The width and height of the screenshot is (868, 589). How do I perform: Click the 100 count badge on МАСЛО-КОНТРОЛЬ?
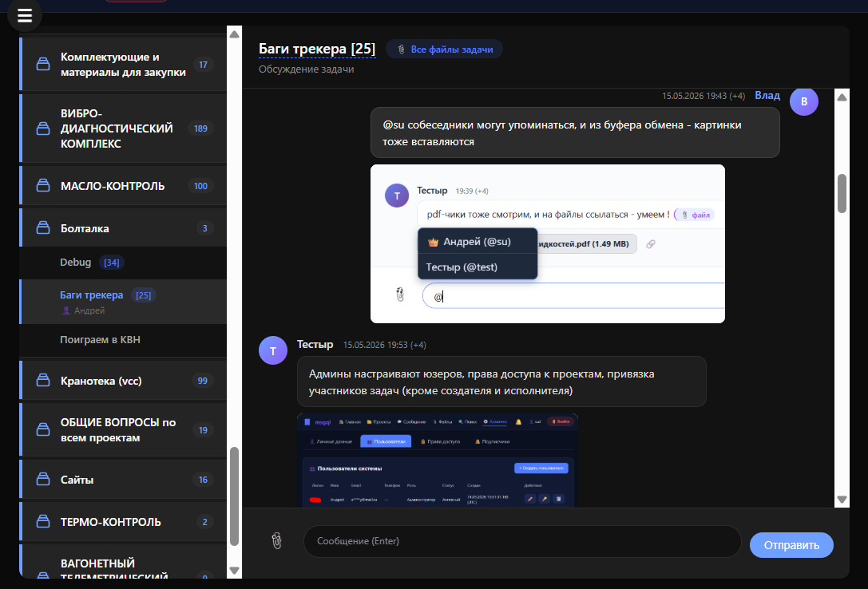(x=200, y=186)
